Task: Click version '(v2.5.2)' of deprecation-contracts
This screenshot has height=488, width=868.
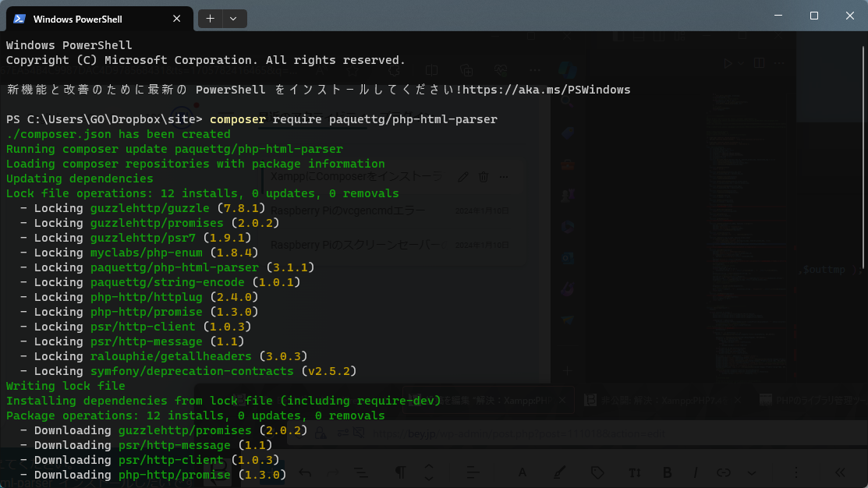Action: tap(329, 371)
